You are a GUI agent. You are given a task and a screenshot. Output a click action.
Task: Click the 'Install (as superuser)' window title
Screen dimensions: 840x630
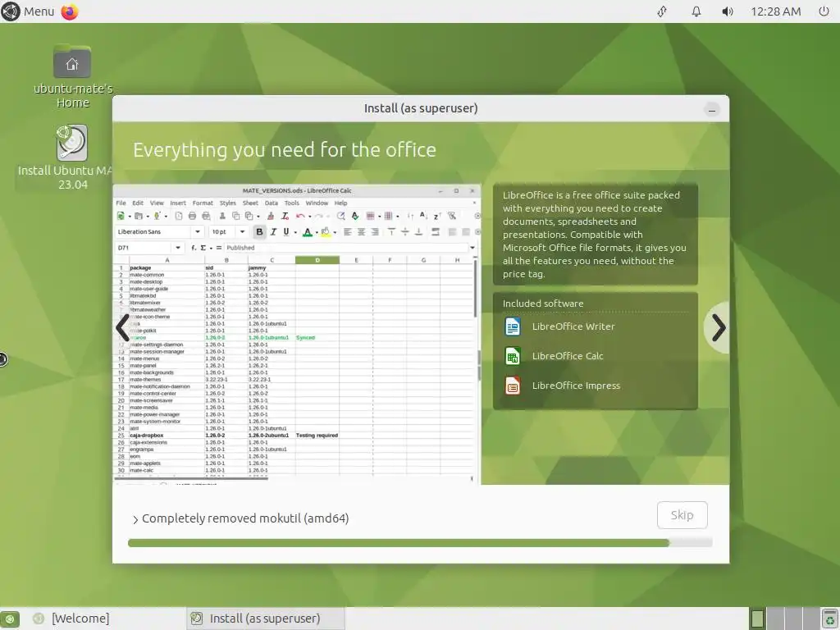coord(421,108)
